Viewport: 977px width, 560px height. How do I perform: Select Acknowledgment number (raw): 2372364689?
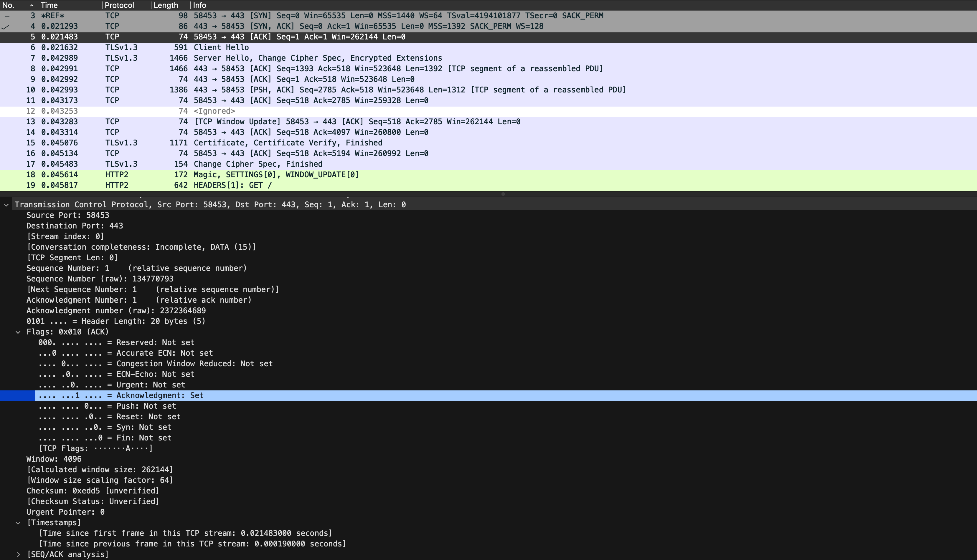116,311
